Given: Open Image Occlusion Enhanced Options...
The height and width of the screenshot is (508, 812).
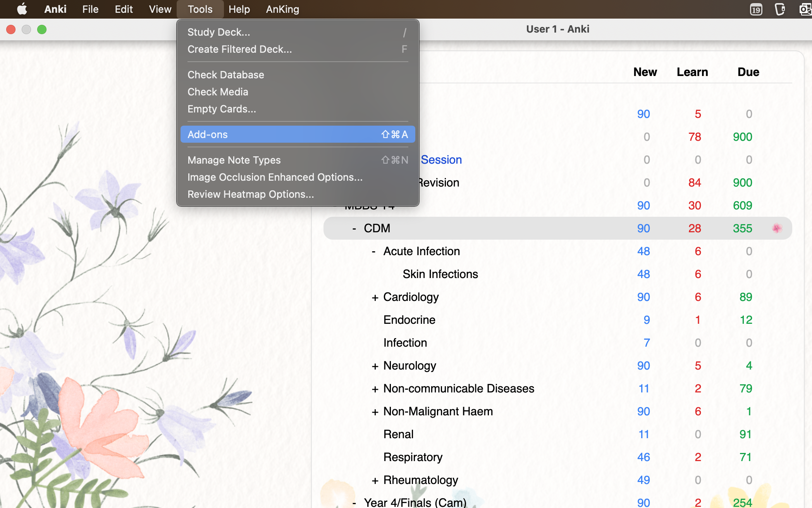Looking at the screenshot, I should point(298,177).
